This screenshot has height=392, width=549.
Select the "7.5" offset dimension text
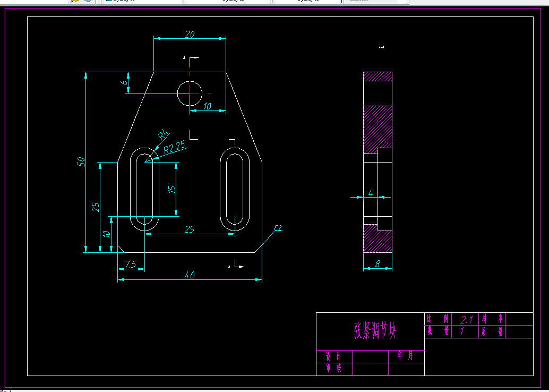(x=131, y=264)
